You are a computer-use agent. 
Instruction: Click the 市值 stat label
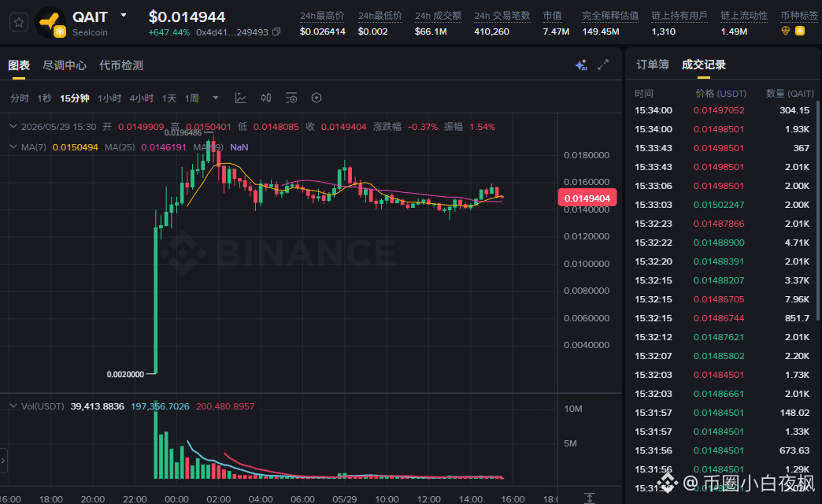point(552,16)
